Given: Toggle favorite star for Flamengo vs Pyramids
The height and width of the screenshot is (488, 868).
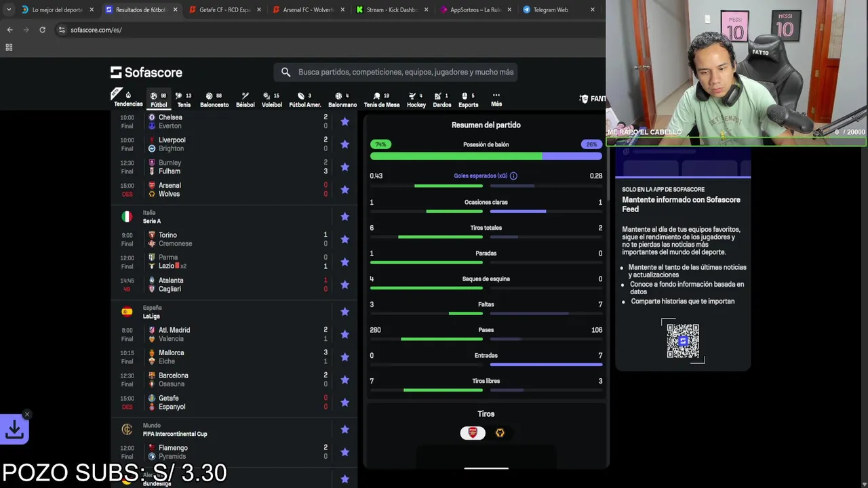Looking at the screenshot, I should point(344,452).
